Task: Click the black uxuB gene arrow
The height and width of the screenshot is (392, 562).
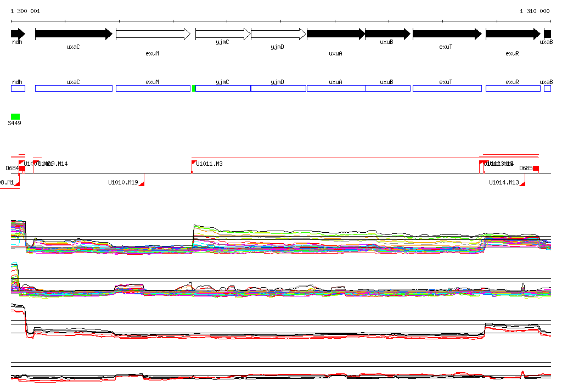Action: click(388, 34)
